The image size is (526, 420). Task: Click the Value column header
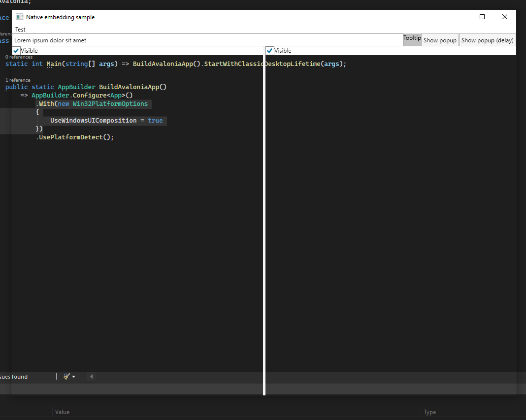62,412
